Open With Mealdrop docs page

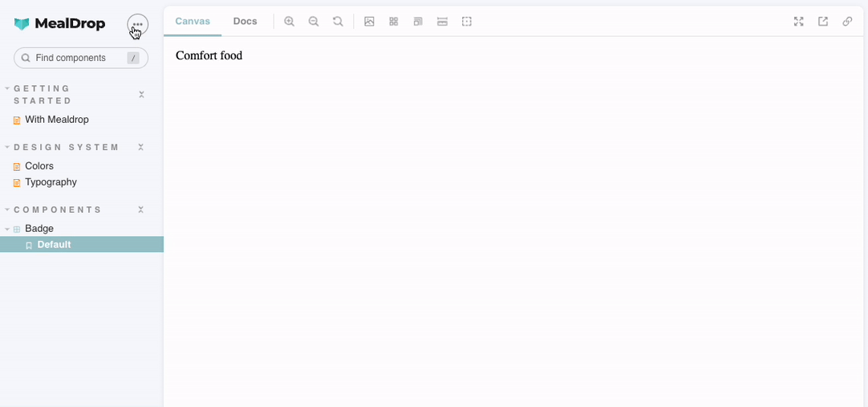pos(56,120)
